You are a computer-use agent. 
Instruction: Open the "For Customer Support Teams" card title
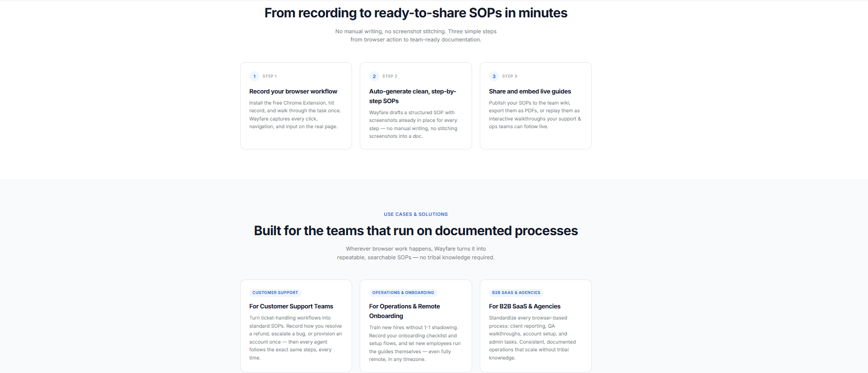[x=291, y=306]
